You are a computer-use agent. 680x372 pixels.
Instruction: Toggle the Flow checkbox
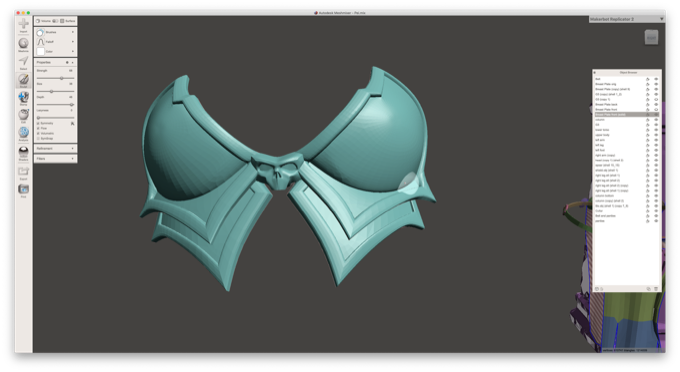38,128
